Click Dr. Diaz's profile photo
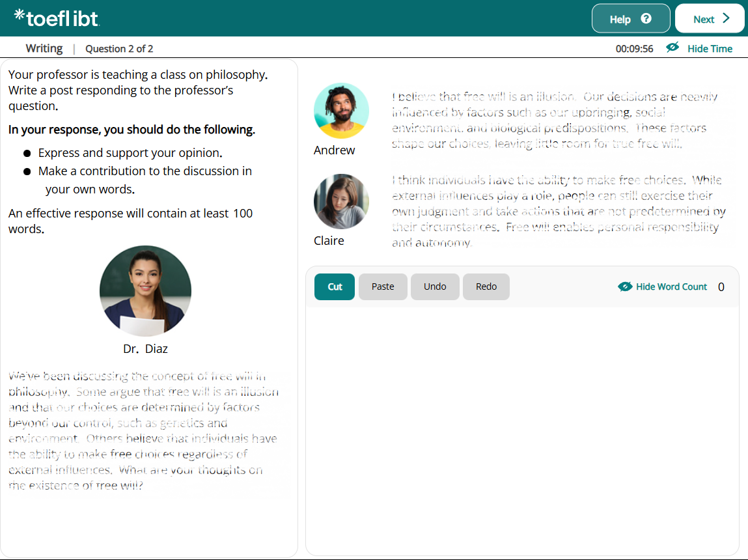 coord(145,291)
